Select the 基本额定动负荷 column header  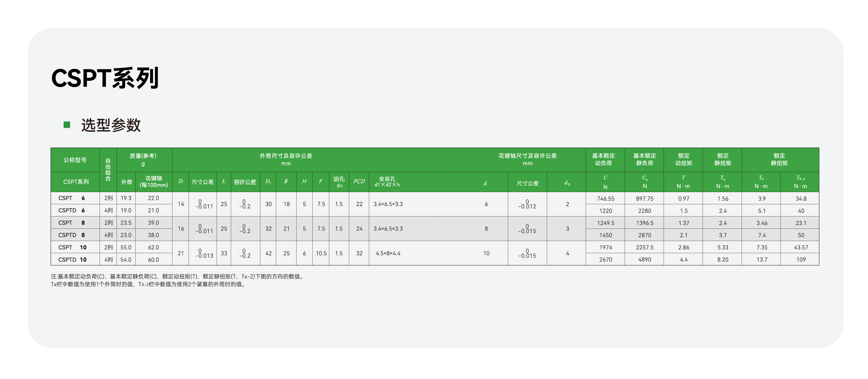pos(603,159)
